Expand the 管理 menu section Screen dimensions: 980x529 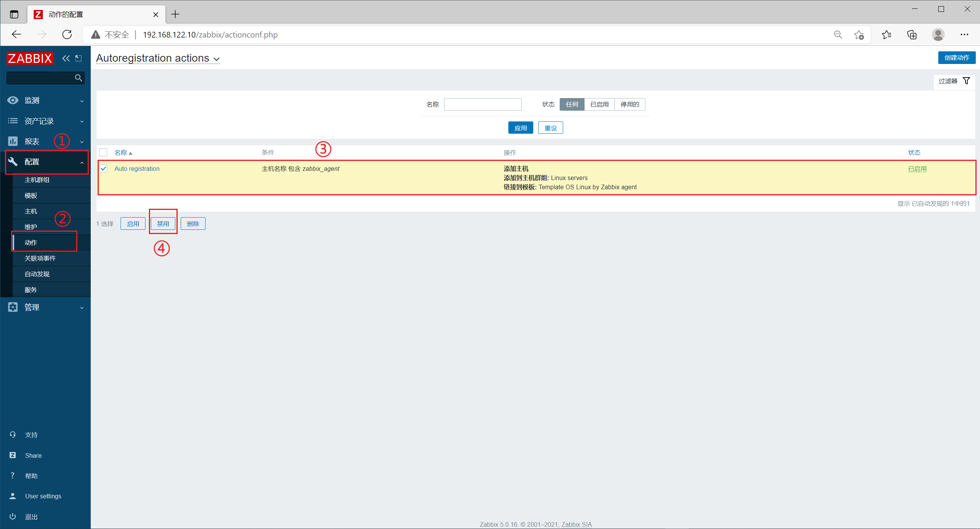click(46, 307)
